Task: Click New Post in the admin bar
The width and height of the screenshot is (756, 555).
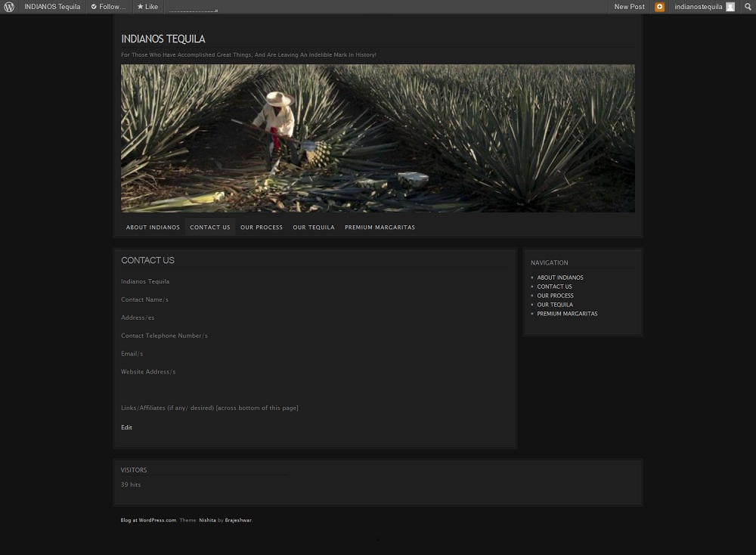Action: 629,7
